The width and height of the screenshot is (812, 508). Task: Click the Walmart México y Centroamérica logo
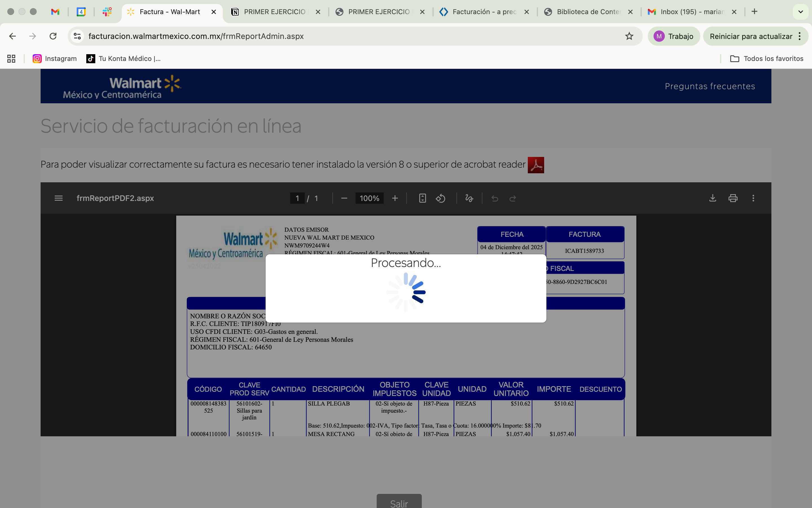122,87
